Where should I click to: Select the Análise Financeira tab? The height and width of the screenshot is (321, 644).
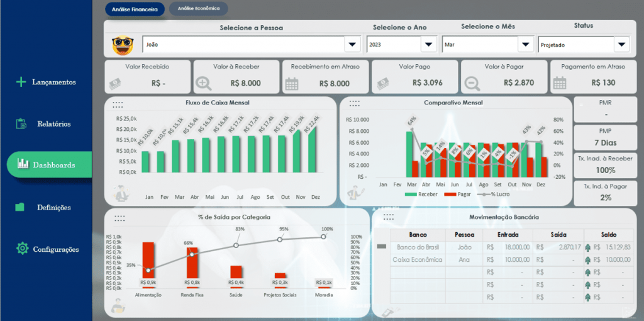(x=135, y=9)
